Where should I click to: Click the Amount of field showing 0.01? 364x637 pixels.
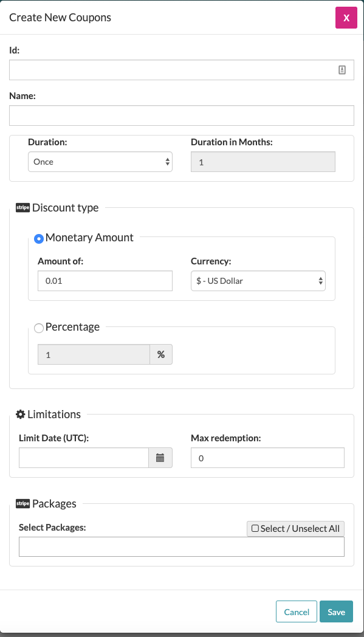click(105, 281)
